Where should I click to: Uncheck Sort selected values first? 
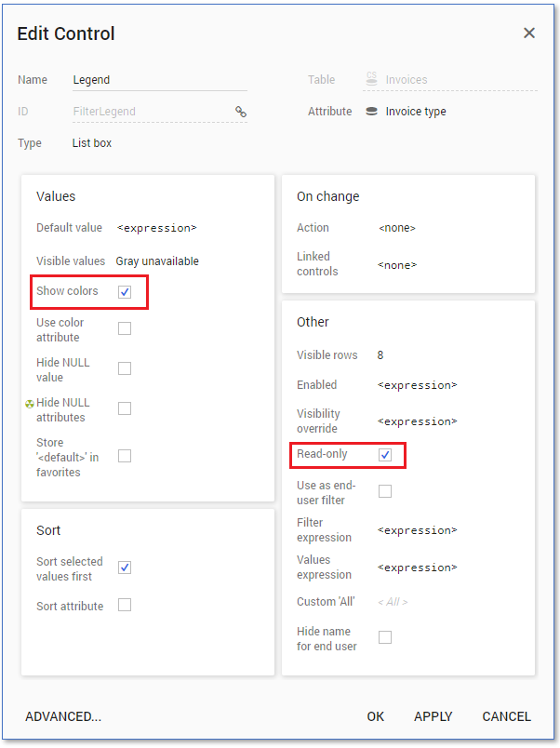125,568
